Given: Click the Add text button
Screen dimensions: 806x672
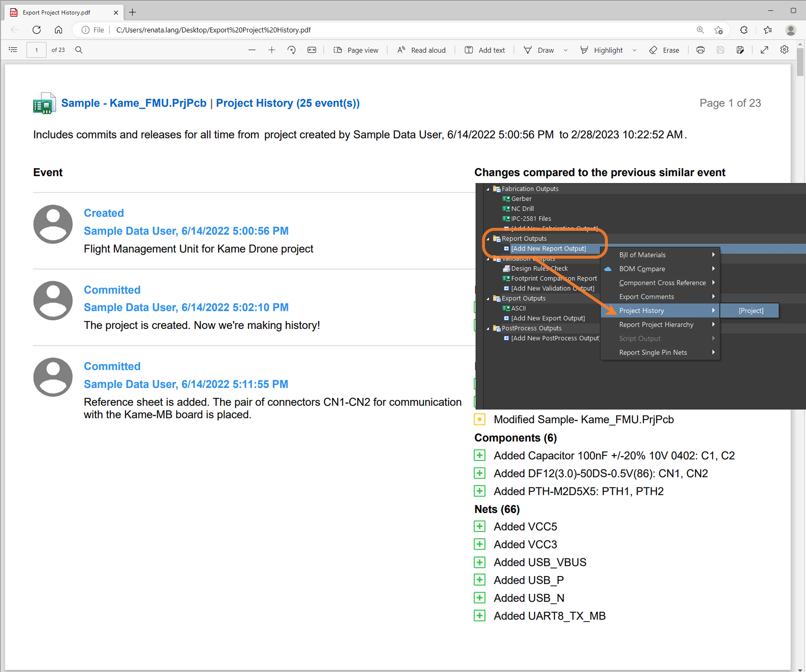Looking at the screenshot, I should pyautogui.click(x=485, y=50).
